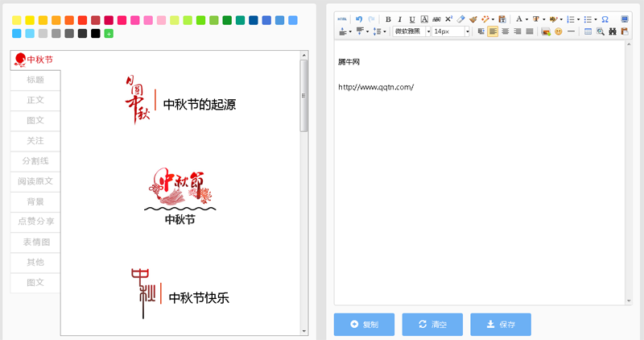
Task: Toggle bold formatting in the editor
Action: coord(388,19)
